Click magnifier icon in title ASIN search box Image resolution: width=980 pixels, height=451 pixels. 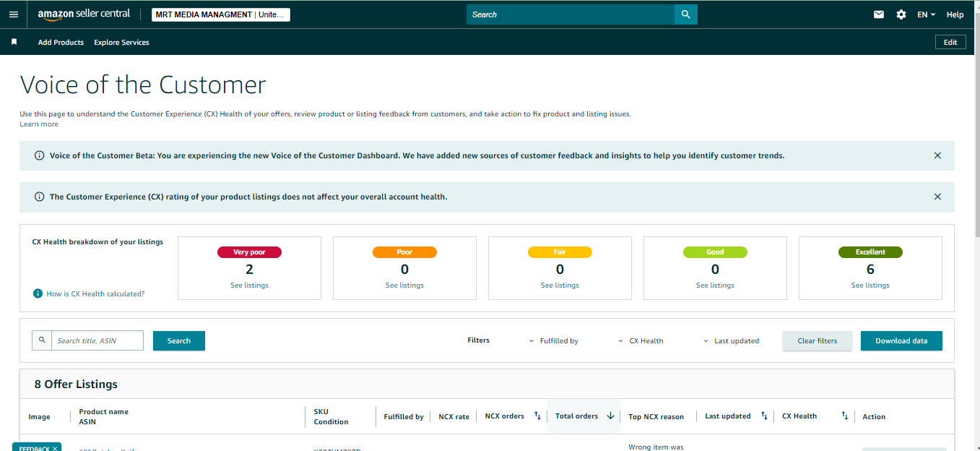coord(42,340)
